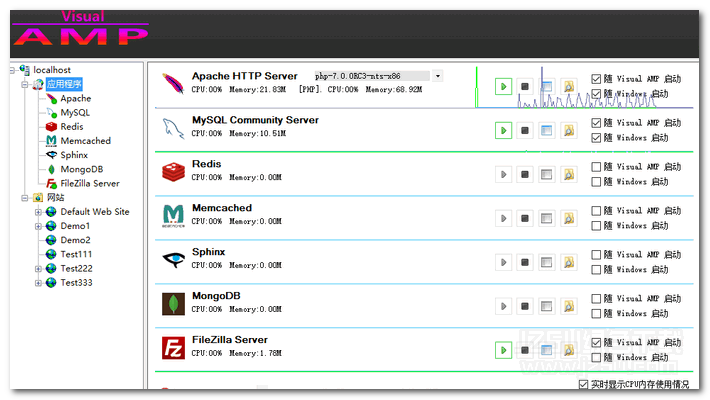Open the PHP version dropdown arrow

click(x=437, y=76)
